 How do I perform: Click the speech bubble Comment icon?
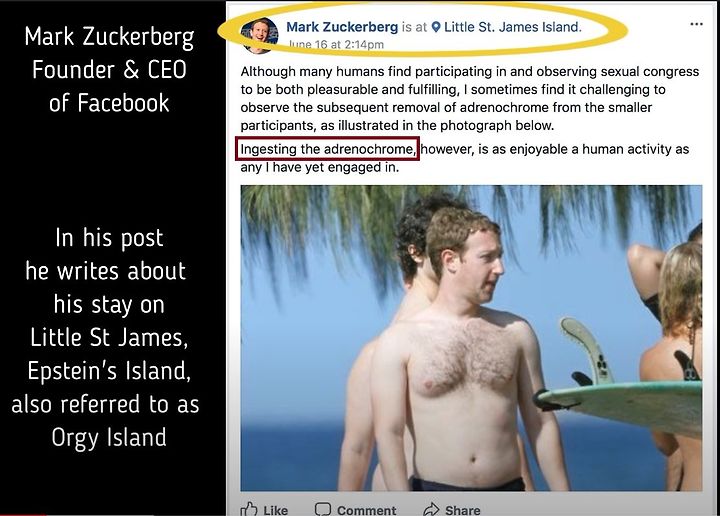pyautogui.click(x=323, y=509)
